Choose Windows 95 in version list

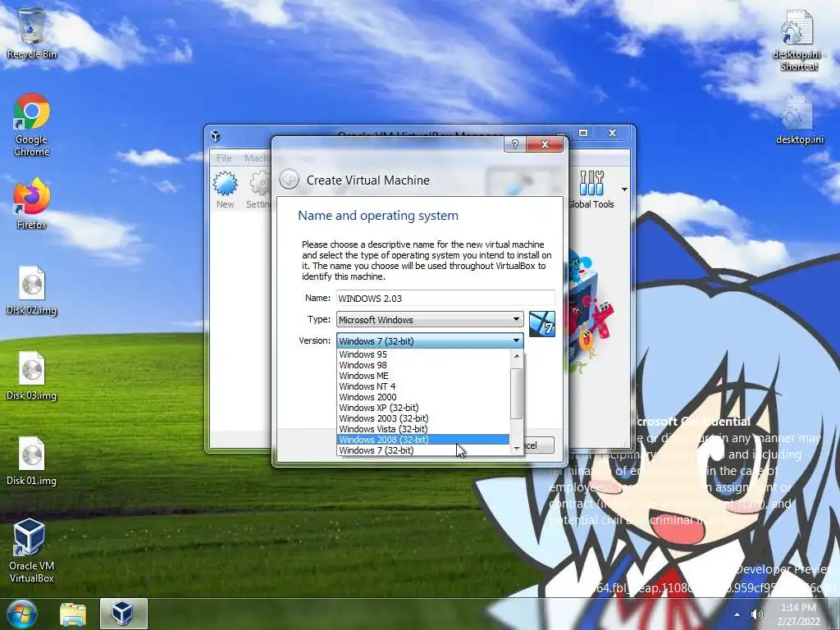pos(423,354)
